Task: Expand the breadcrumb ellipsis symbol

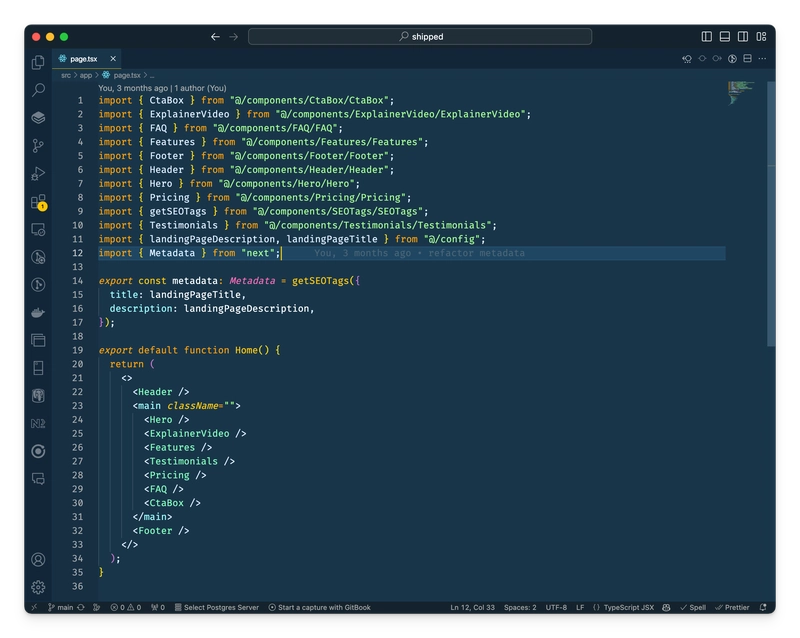Action: tap(152, 76)
